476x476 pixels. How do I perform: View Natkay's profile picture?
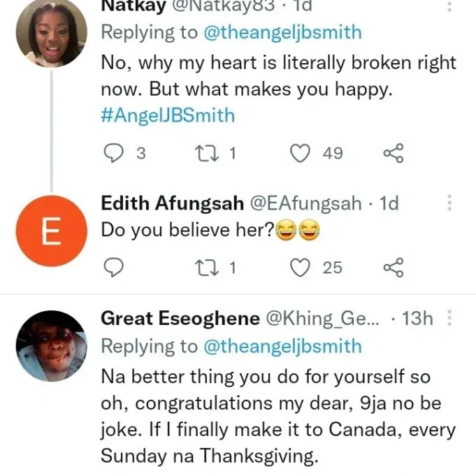pyautogui.click(x=51, y=34)
